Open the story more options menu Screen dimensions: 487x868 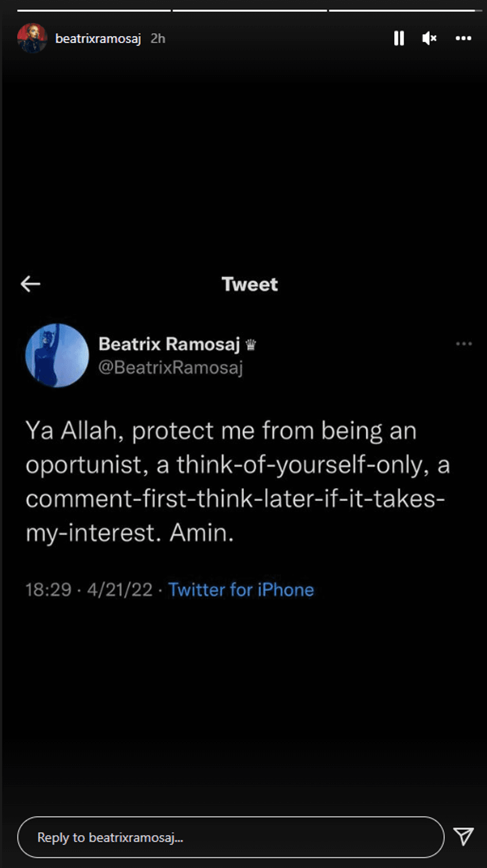pos(463,38)
